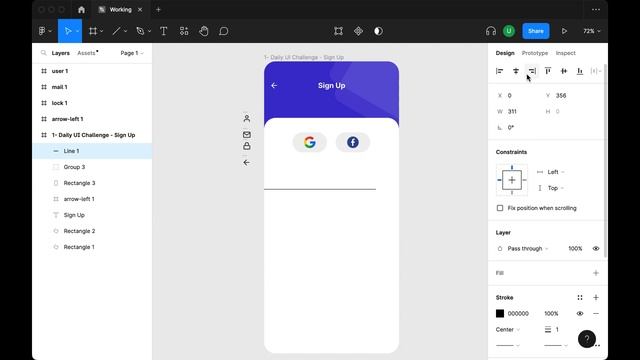The height and width of the screenshot is (360, 640).
Task: Click the mail icon on canvas
Action: (x=247, y=135)
